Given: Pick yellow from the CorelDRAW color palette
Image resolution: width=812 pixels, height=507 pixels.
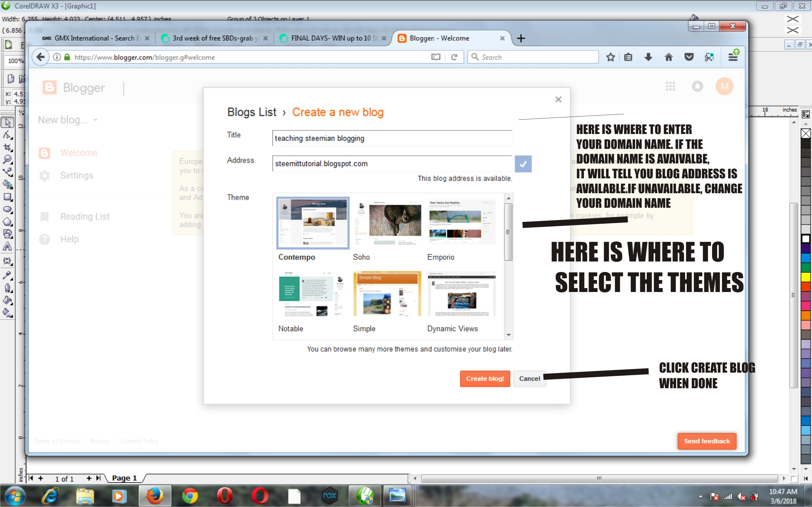Looking at the screenshot, I should tap(805, 277).
